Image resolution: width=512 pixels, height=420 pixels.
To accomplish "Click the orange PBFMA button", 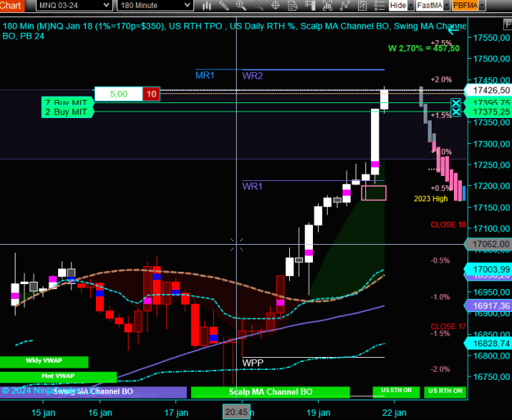I will (465, 6).
